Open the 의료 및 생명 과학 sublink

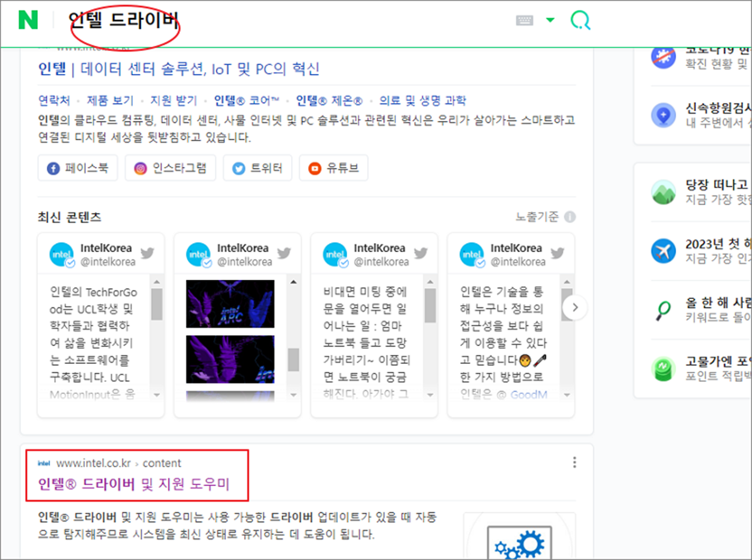pyautogui.click(x=422, y=100)
